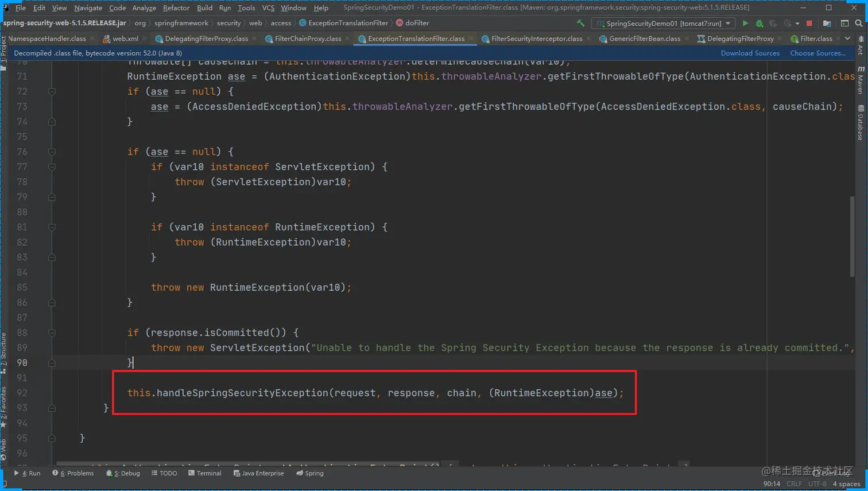Open the Project Structure dialog icon
The height and width of the screenshot is (491, 868).
point(827,24)
